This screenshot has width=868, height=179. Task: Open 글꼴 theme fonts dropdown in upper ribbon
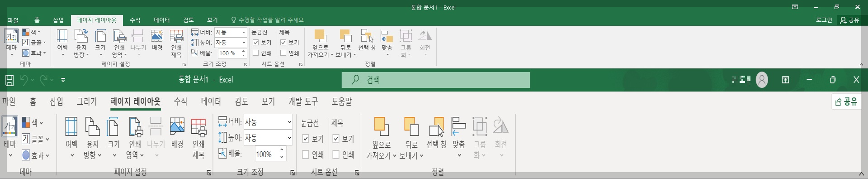coord(34,43)
